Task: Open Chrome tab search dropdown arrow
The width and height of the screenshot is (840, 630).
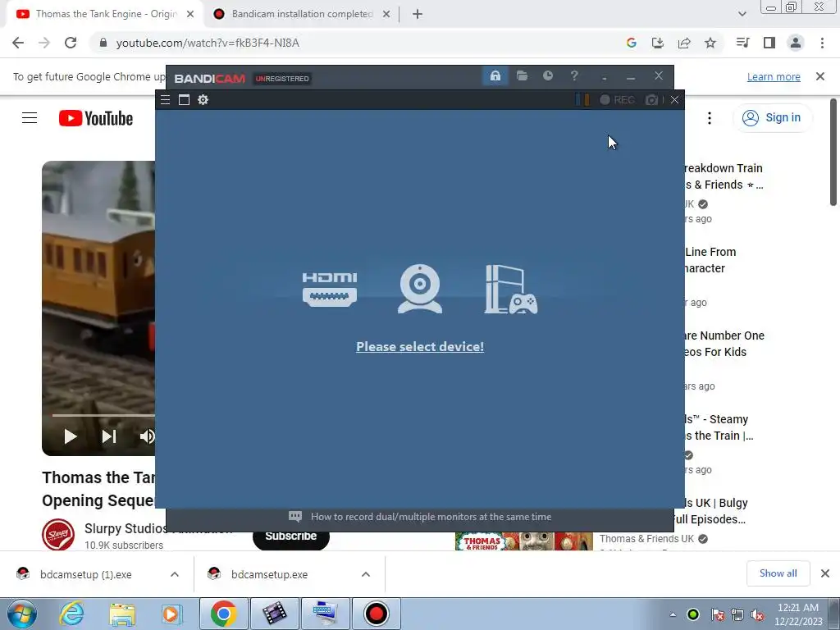Action: 742,14
